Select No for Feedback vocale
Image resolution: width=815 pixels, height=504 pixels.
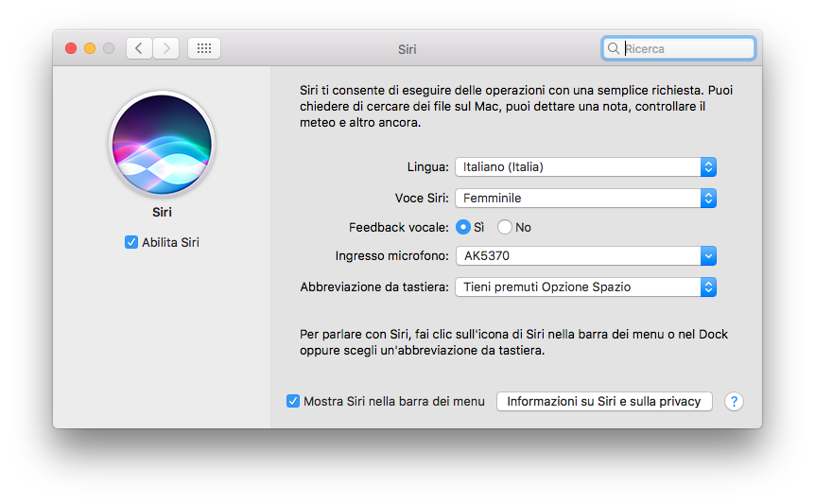click(504, 227)
